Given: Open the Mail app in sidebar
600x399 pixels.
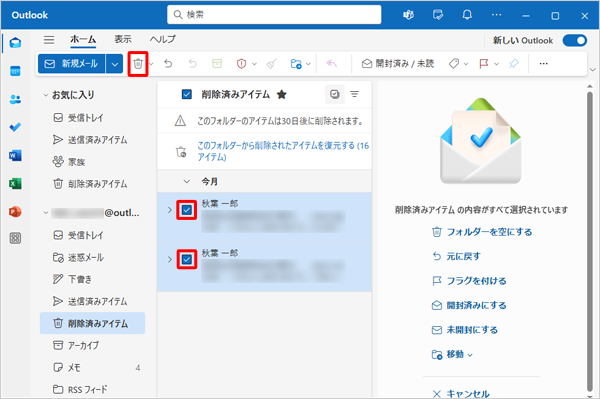Looking at the screenshot, I should tap(15, 42).
